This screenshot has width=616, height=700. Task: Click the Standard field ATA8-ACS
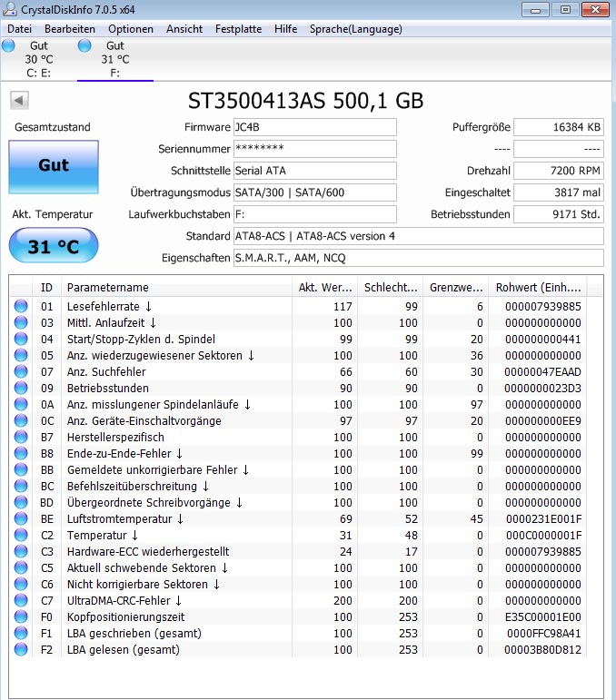coord(419,236)
